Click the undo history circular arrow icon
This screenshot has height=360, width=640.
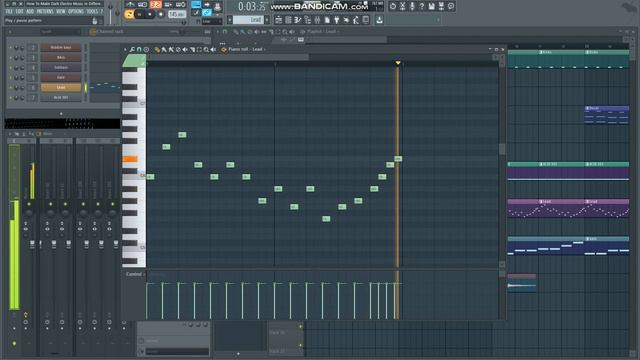(x=393, y=6)
